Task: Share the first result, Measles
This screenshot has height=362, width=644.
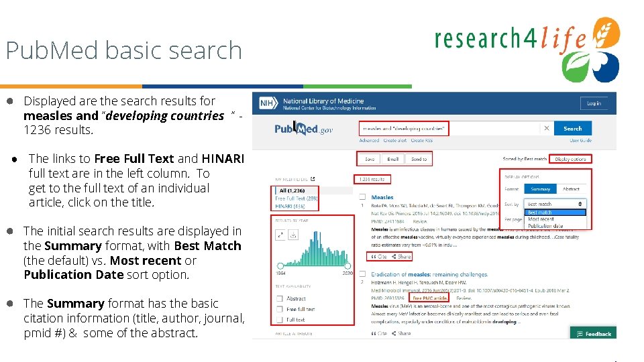Action: click(x=401, y=257)
